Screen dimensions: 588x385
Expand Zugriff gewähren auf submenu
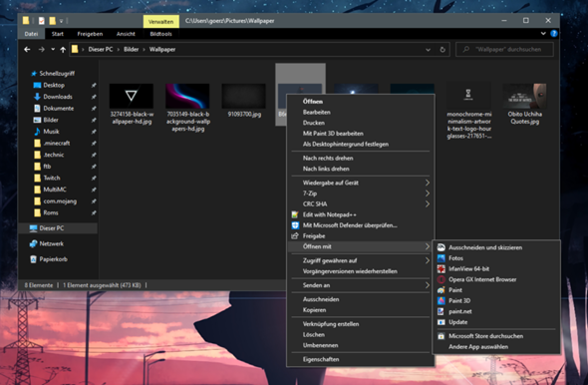click(x=361, y=260)
